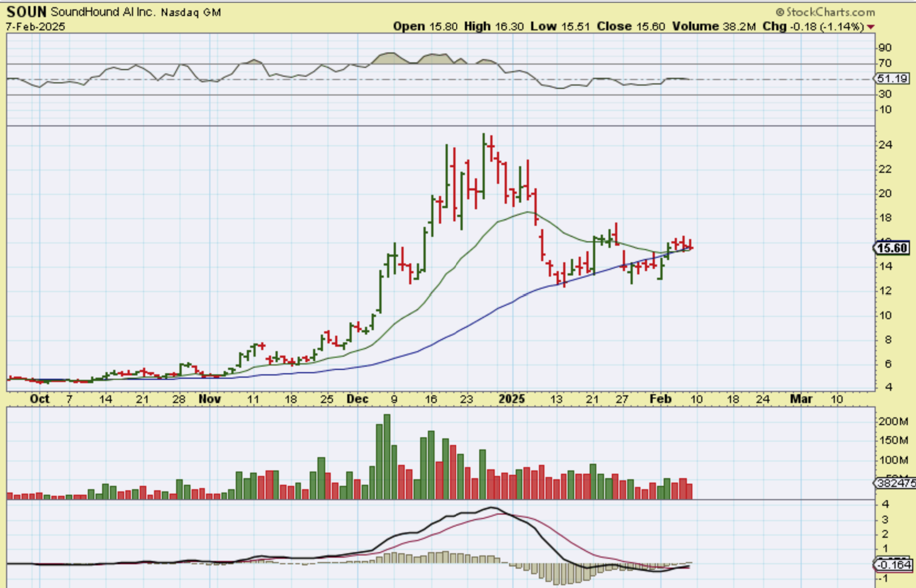The width and height of the screenshot is (916, 588).
Task: Click the Dec label on date axis
Action: 358,399
